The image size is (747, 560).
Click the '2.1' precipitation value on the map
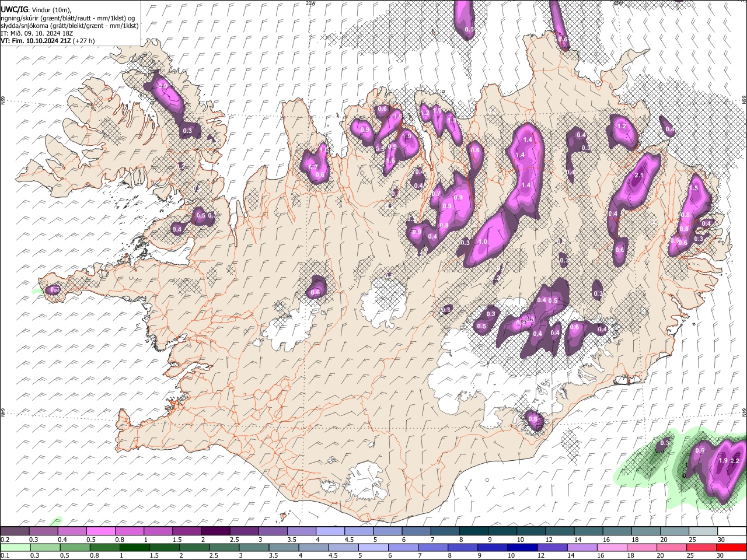tap(638, 176)
